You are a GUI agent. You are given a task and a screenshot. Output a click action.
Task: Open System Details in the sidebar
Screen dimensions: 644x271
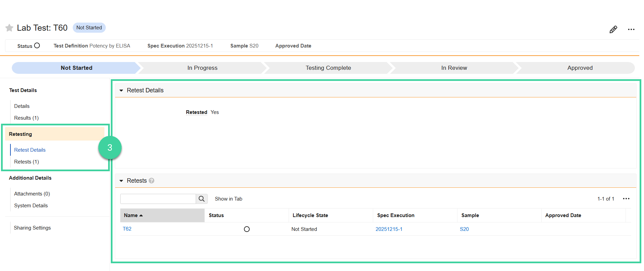(31, 206)
